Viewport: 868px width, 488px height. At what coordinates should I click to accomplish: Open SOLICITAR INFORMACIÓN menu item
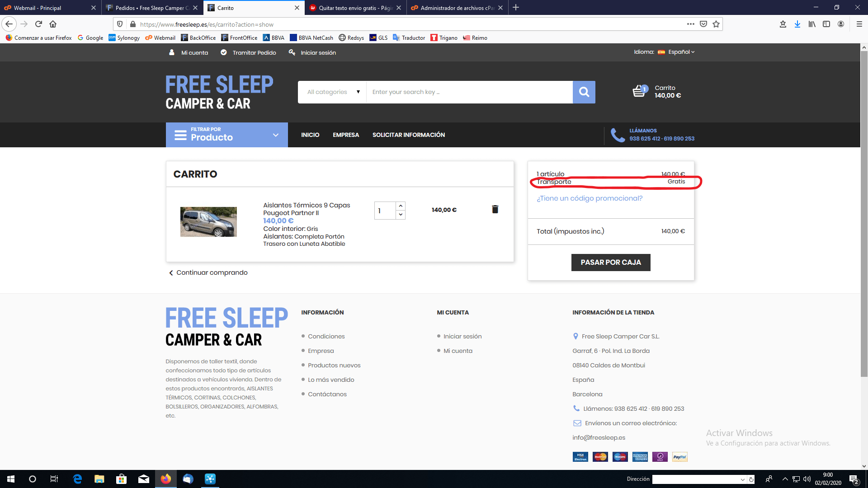tap(409, 135)
